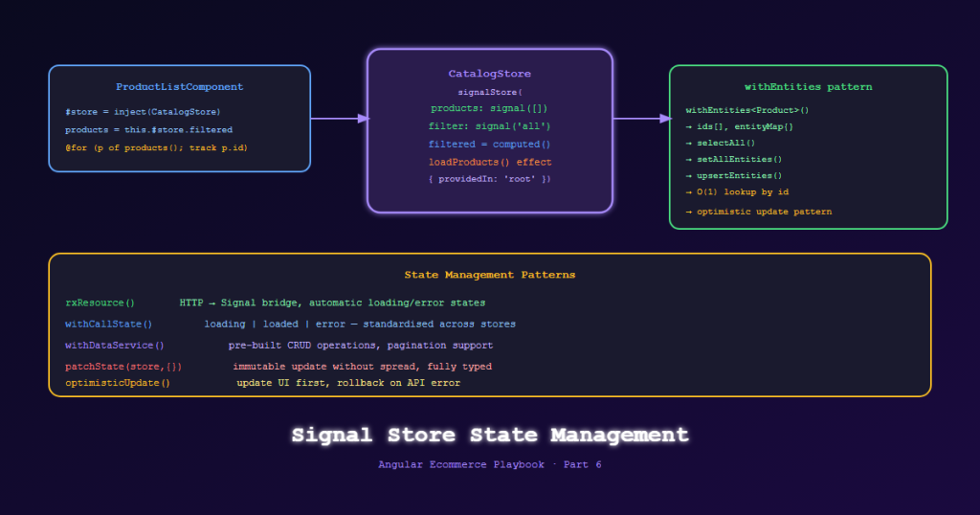The height and width of the screenshot is (515, 980).
Task: Click the ProductListComponent heading
Action: tap(179, 87)
